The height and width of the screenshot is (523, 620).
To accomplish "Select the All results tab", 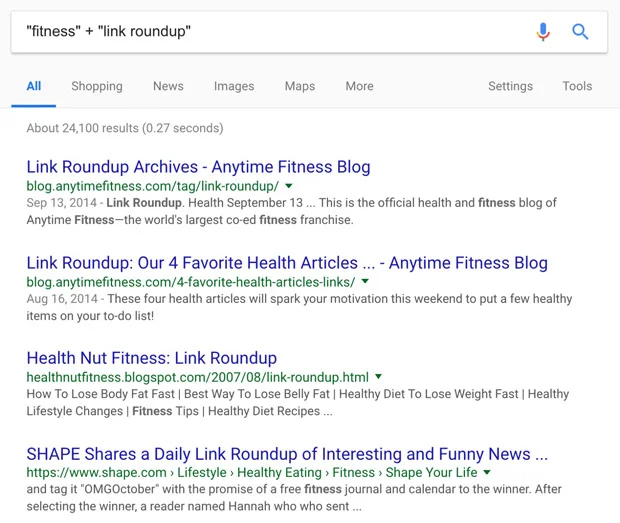I will coord(34,86).
